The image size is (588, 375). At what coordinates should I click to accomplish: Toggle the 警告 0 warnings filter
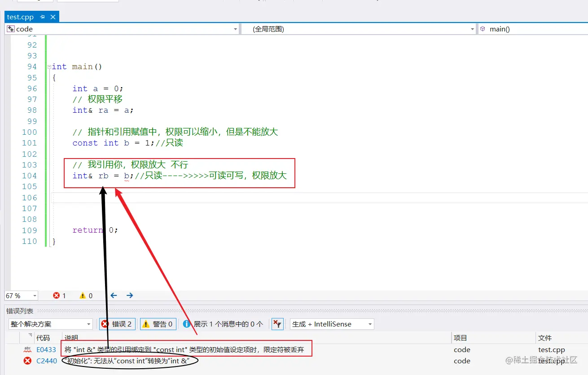158,324
